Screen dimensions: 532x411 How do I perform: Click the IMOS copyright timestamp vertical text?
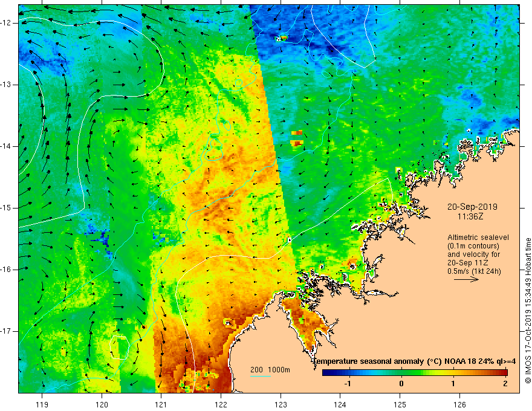[528, 311]
